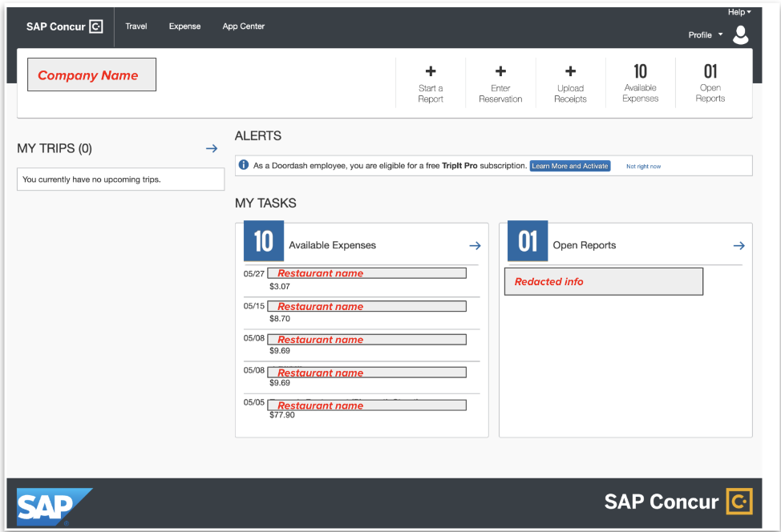Screen dimensions: 781x532
Task: Click the info icon in the Alerts banner
Action: coord(245,165)
